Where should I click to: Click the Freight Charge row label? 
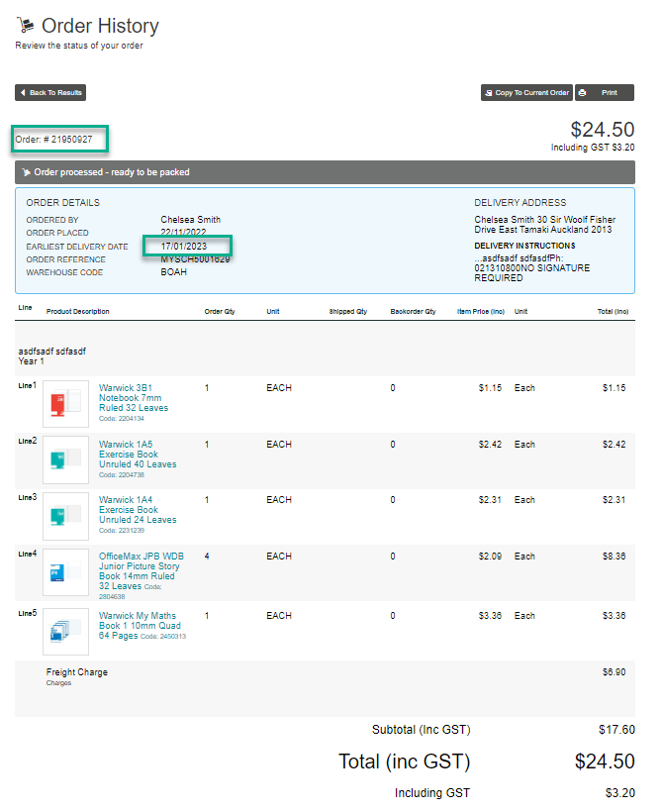76,672
